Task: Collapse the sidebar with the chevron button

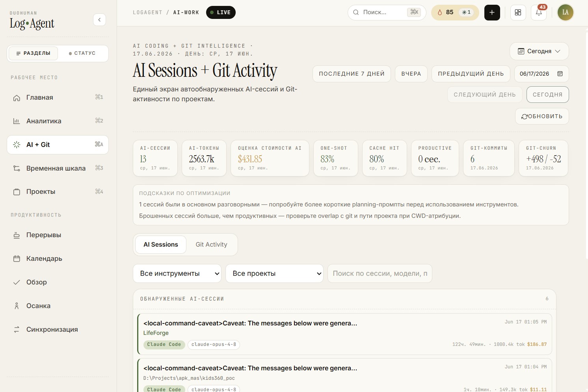Action: (x=99, y=20)
